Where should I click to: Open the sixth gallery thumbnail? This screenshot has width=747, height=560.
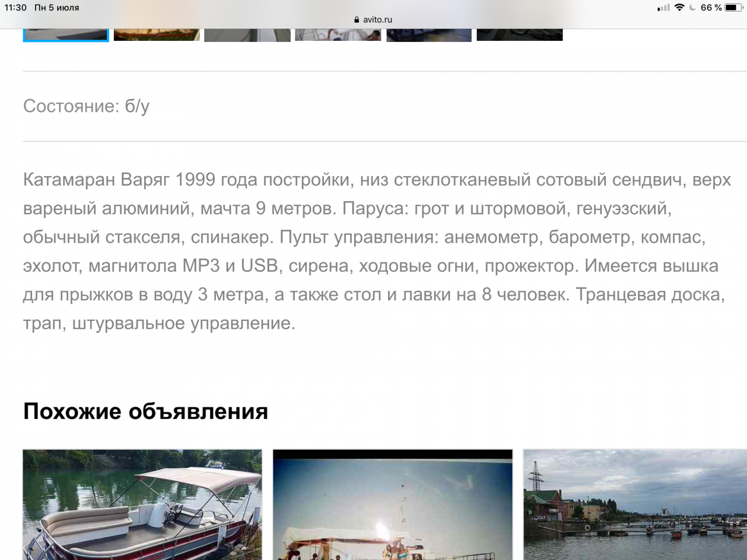[x=519, y=34]
